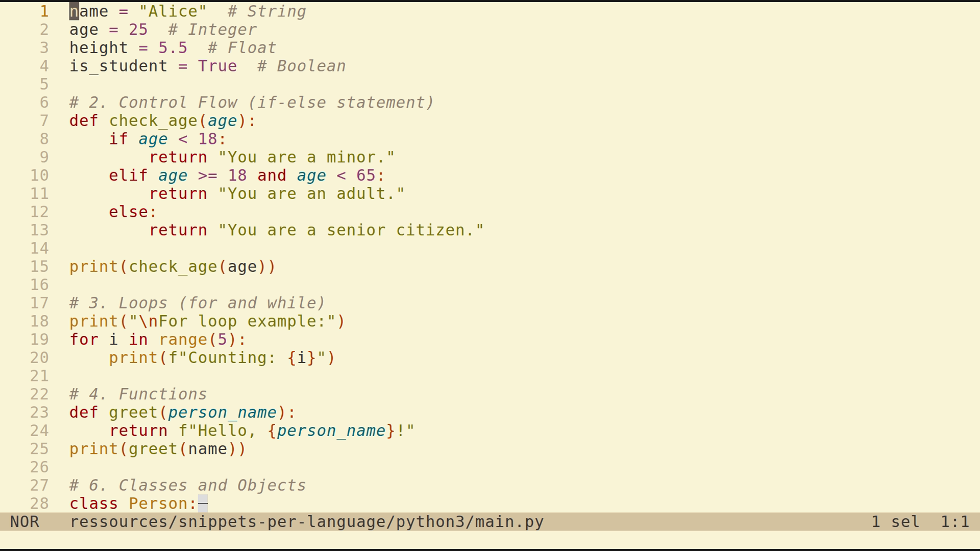The image size is (980, 551).
Task: Click the elif keyword on line 10
Action: (128, 175)
